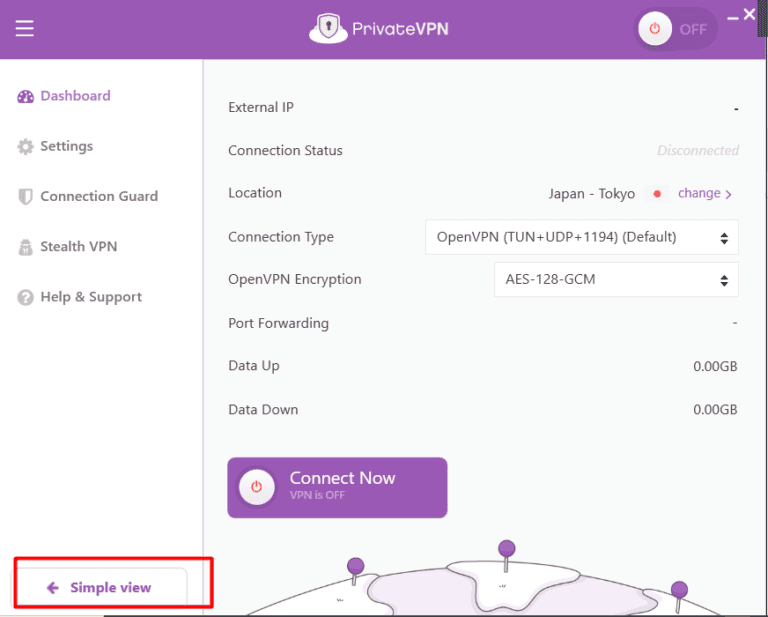The width and height of the screenshot is (768, 617).
Task: Click the Dashboard gauge icon
Action: (x=25, y=96)
